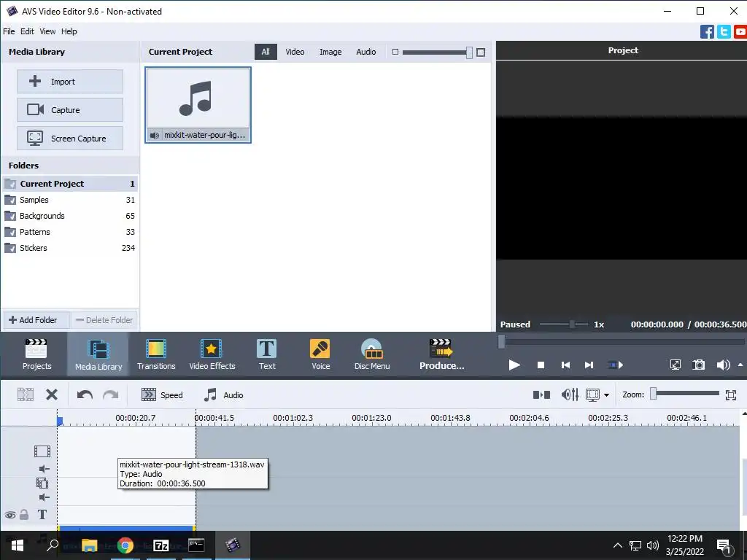Open the Projects section
Viewport: 747px width, 560px height.
point(36,354)
